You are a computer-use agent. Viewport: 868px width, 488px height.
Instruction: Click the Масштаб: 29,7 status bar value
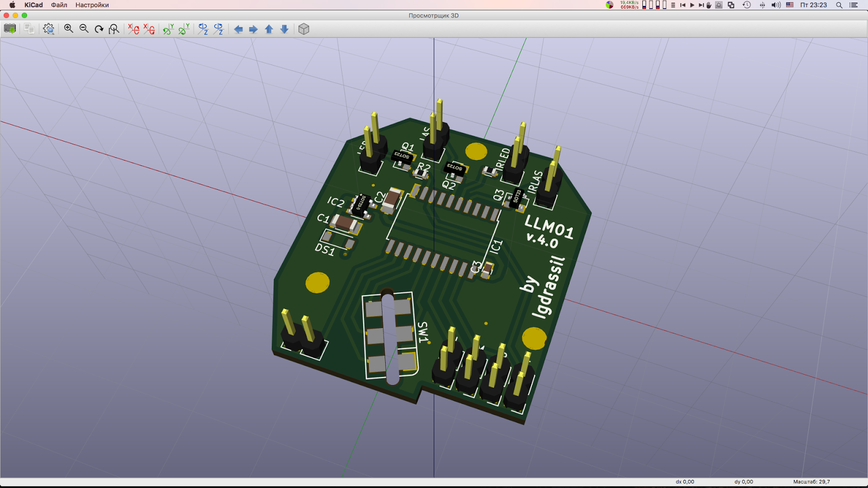812,481
